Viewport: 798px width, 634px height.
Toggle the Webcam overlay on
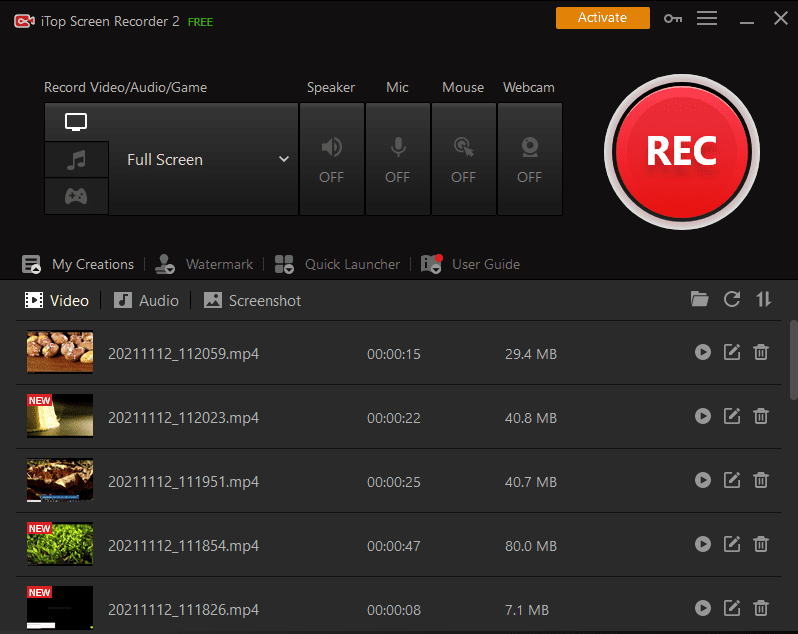coord(530,159)
